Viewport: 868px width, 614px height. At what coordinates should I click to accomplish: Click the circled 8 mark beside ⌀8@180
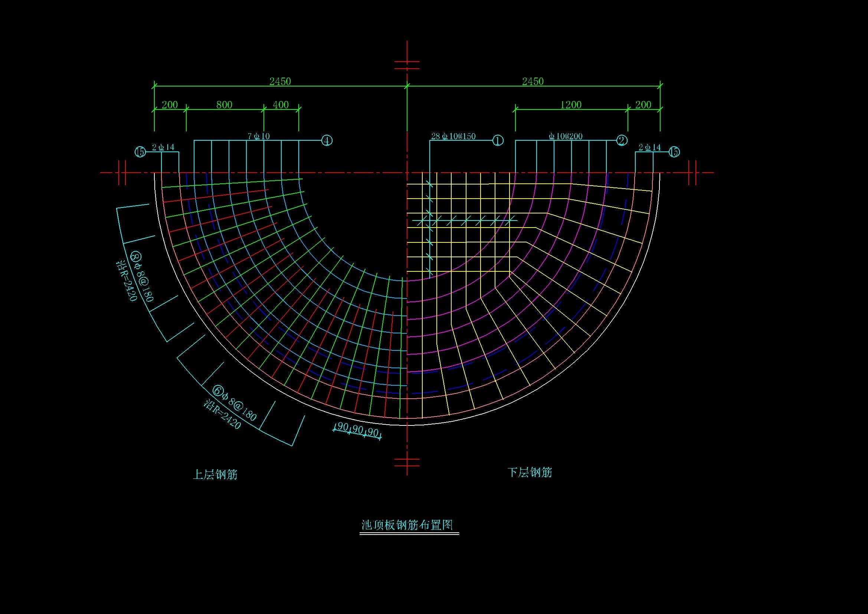136,257
